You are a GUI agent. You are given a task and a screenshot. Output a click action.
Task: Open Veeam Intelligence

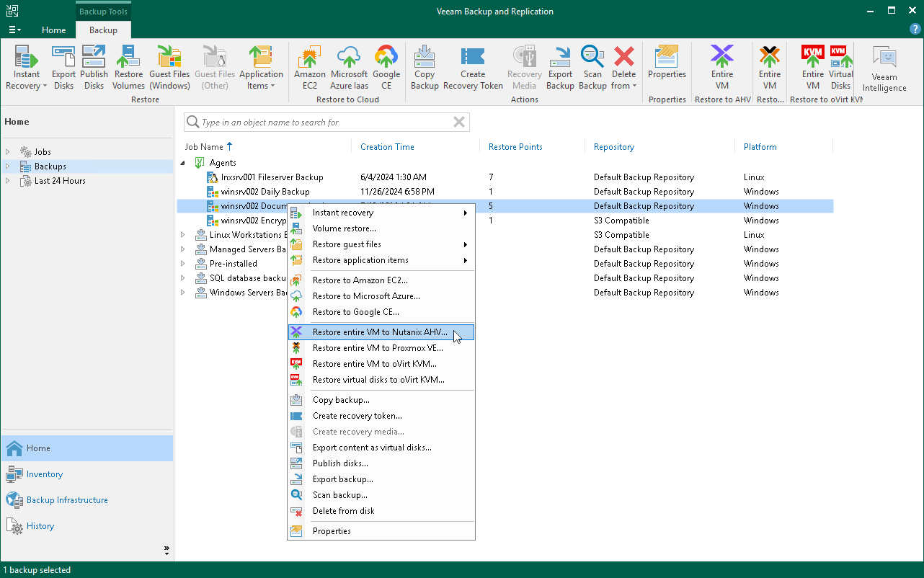(x=883, y=65)
